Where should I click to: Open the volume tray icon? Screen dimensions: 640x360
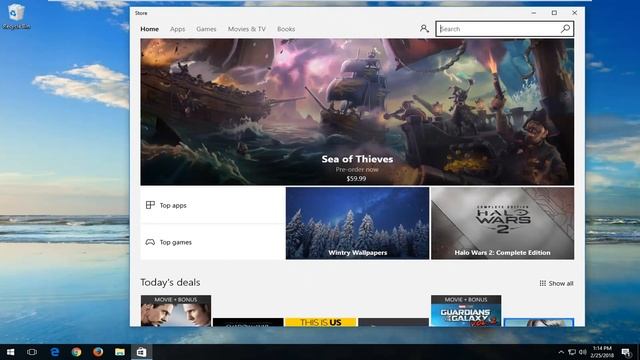click(x=582, y=352)
